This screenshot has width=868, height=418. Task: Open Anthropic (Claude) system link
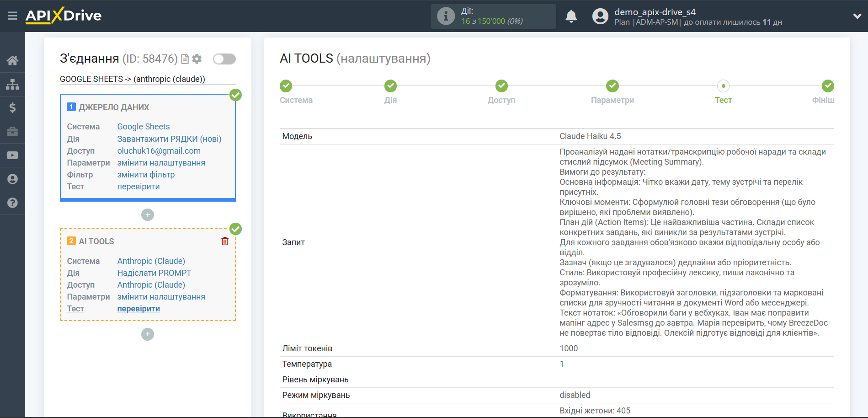(151, 261)
